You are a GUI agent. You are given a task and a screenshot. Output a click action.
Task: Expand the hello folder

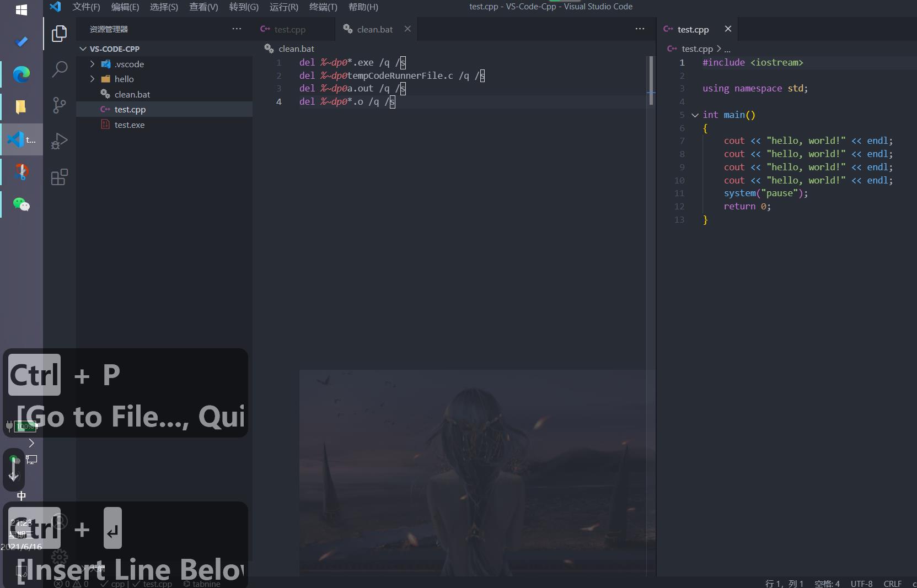coord(92,79)
